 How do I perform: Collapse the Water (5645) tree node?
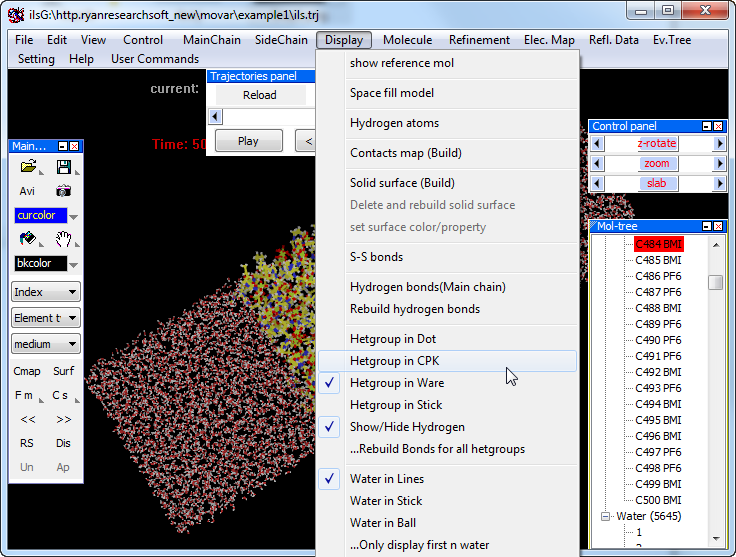coord(606,517)
